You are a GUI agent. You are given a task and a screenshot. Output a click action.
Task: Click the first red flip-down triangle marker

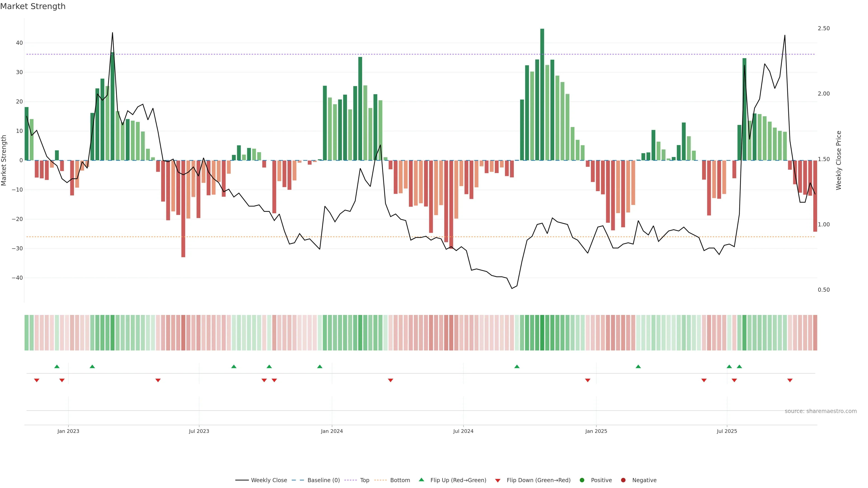(x=37, y=380)
